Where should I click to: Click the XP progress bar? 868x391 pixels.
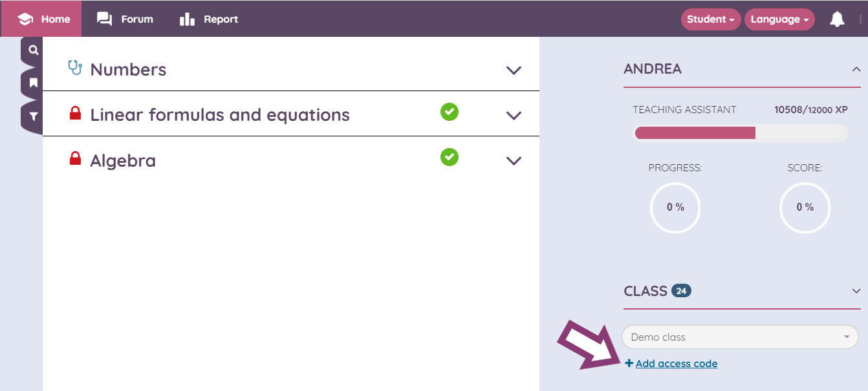pos(740,133)
